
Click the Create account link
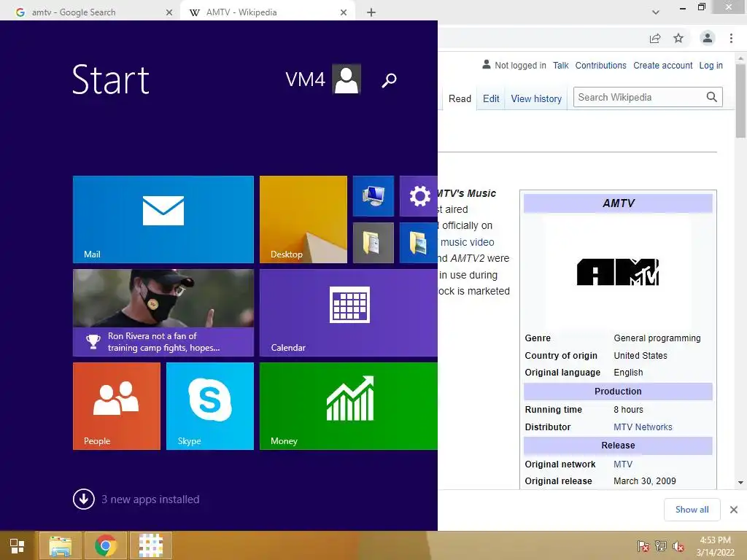(662, 65)
